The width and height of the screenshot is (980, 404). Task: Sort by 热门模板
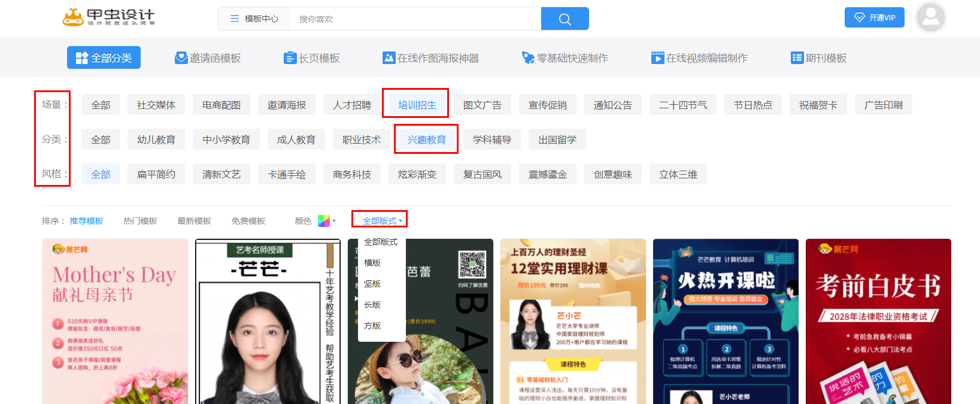click(140, 221)
